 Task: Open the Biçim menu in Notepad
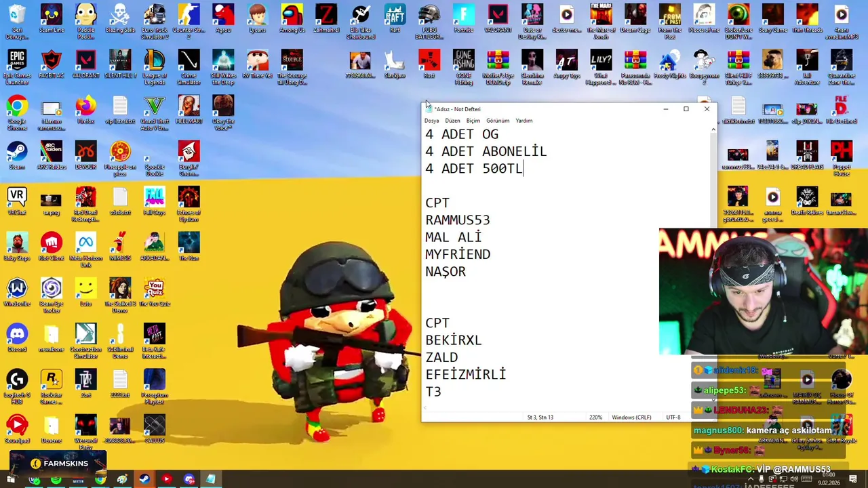[x=473, y=121]
